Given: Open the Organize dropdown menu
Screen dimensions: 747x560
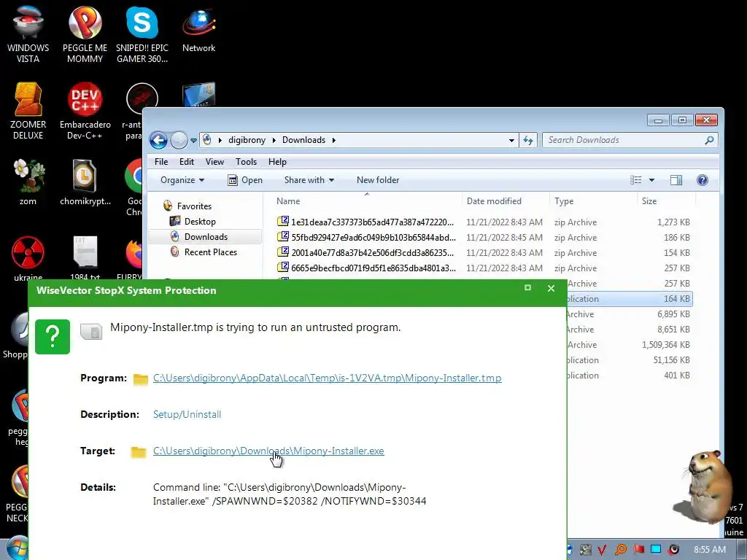Looking at the screenshot, I should [182, 180].
